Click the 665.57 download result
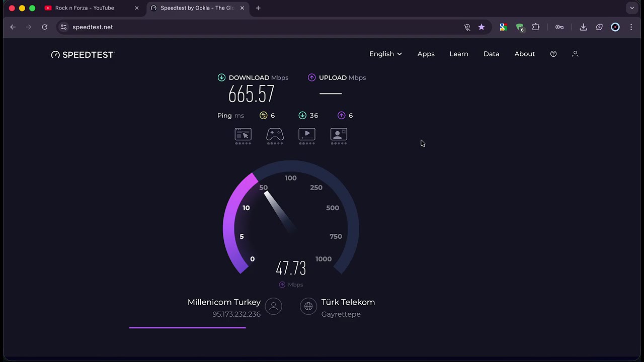The image size is (644, 362). 251,94
